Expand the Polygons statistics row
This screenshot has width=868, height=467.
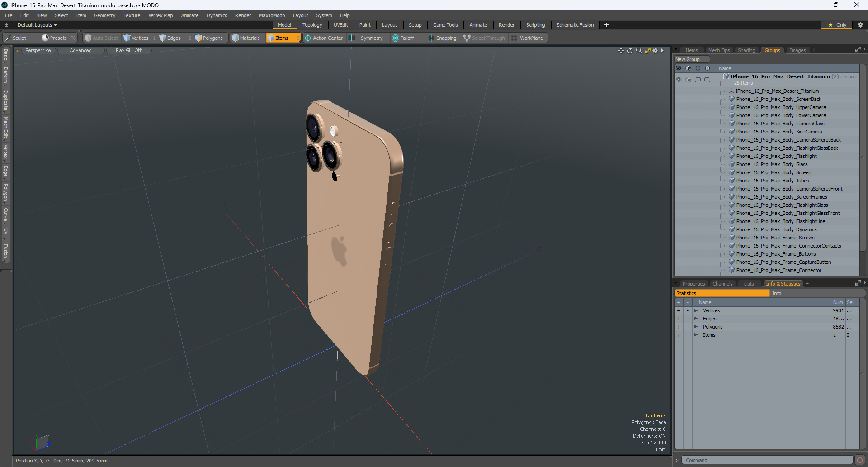point(696,327)
